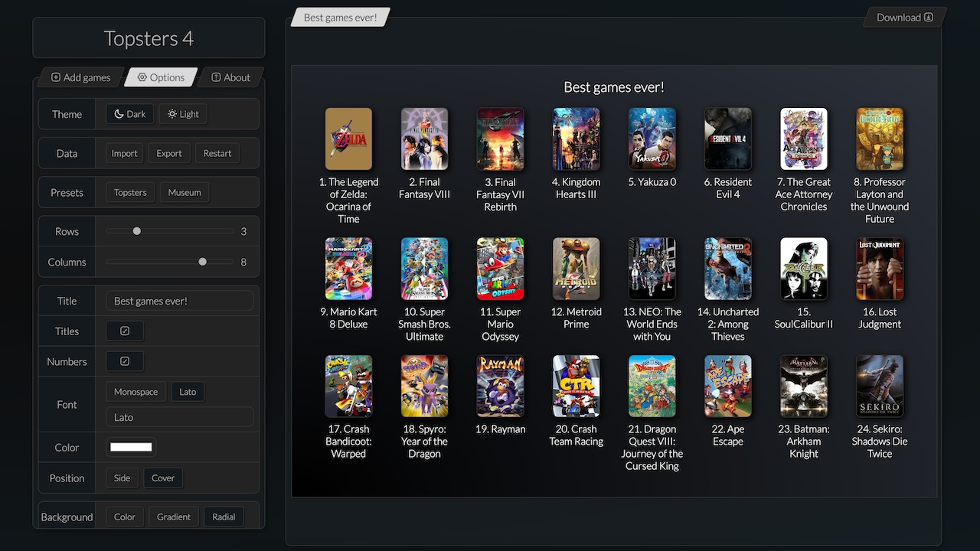Image resolution: width=980 pixels, height=551 pixels.
Task: Click the Batman: Arkham Knight cover
Action: (803, 386)
